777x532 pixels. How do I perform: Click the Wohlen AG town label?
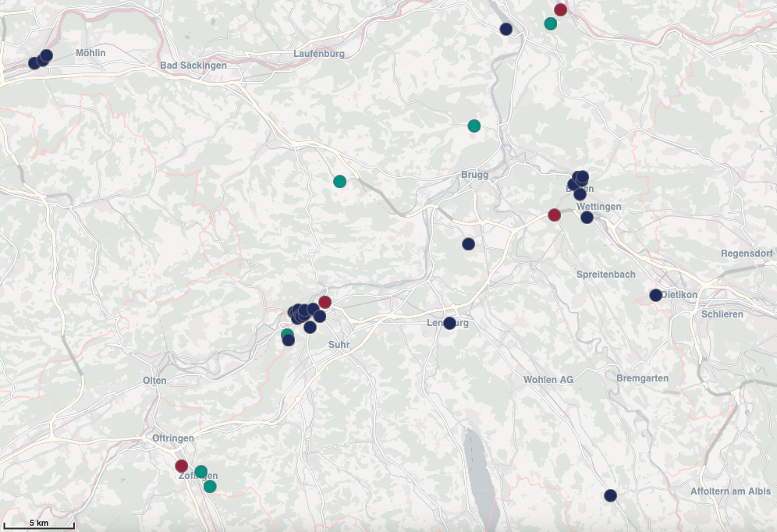click(548, 379)
